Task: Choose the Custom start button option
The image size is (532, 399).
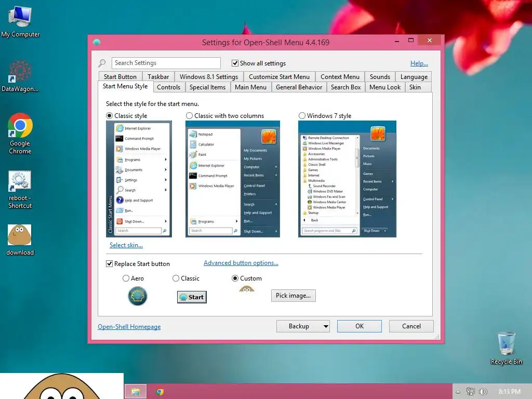Action: pos(235,278)
